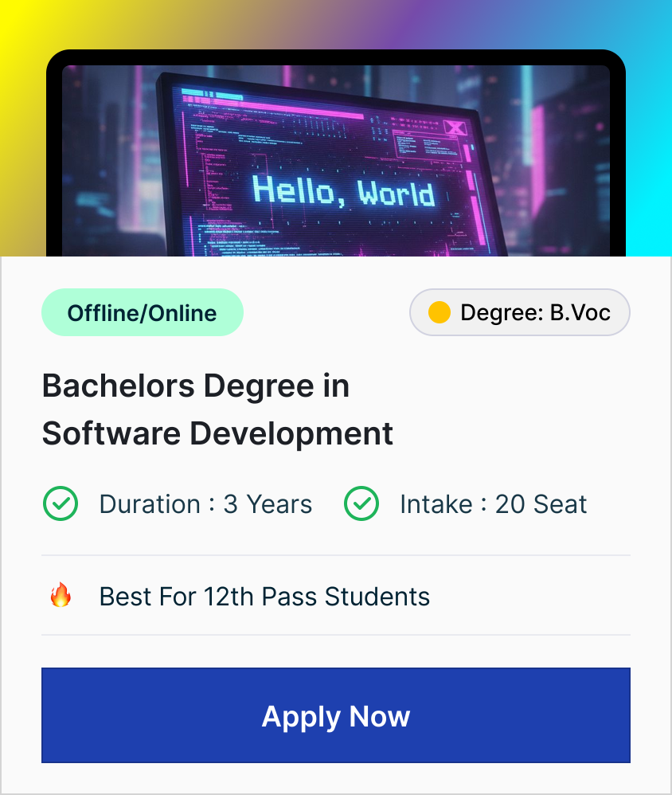Click the Degree: B.Voc label text
Screen dimensions: 672x795
(x=535, y=312)
